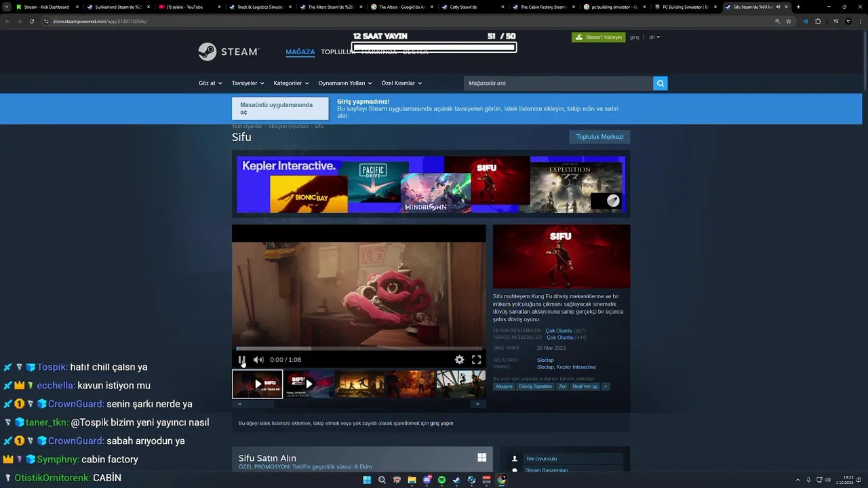Switch to the Truck & Logistics Simulator tab

(x=259, y=7)
